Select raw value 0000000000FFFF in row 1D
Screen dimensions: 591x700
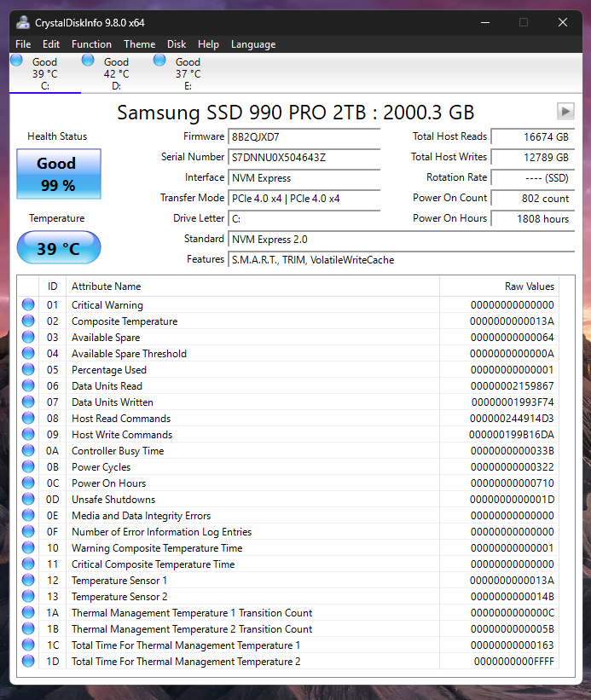coord(513,662)
